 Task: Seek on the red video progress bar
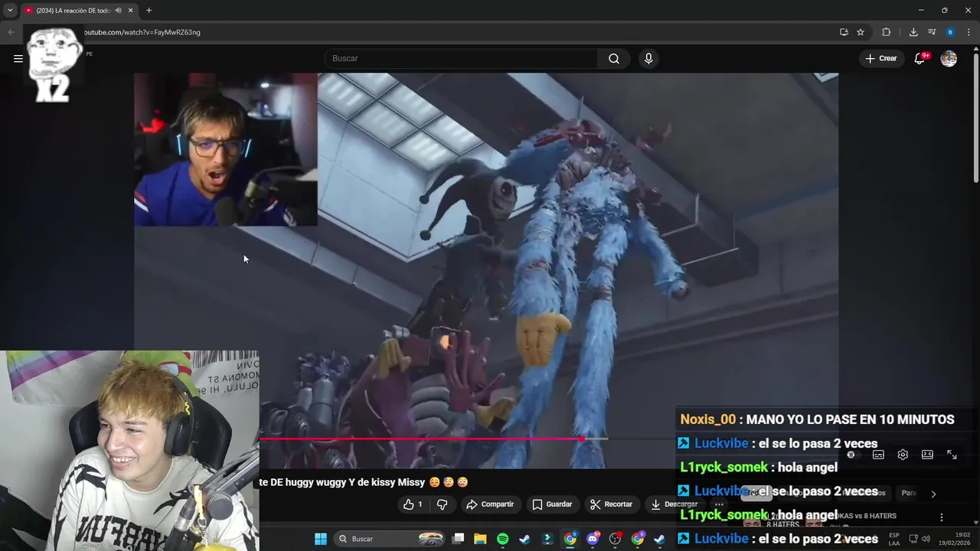pyautogui.click(x=421, y=439)
